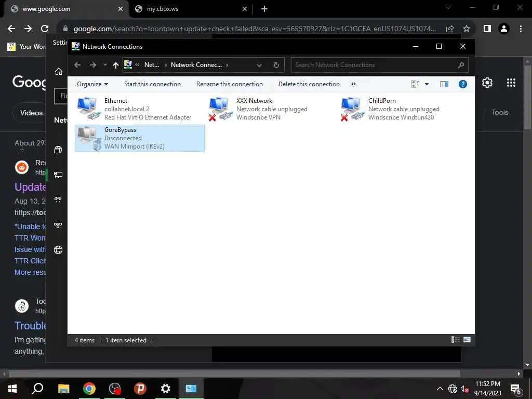Image resolution: width=532 pixels, height=399 pixels.
Task: Open Status page icon in Settings sidebar
Action: pos(58,150)
